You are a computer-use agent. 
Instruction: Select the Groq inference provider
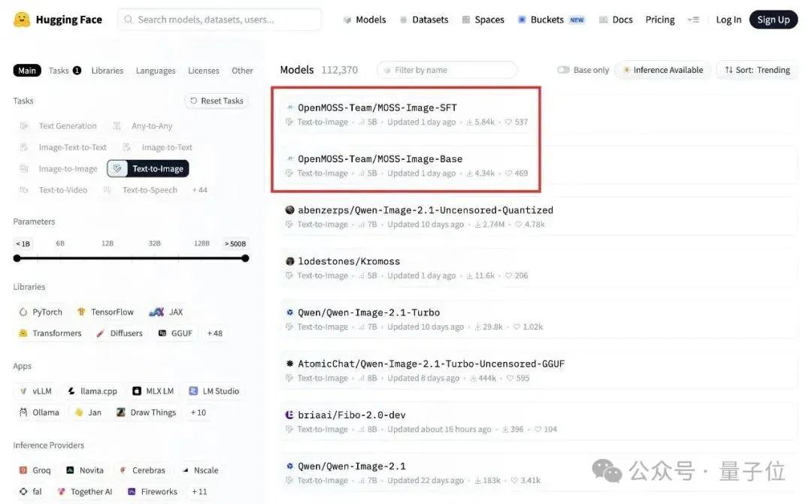point(35,470)
